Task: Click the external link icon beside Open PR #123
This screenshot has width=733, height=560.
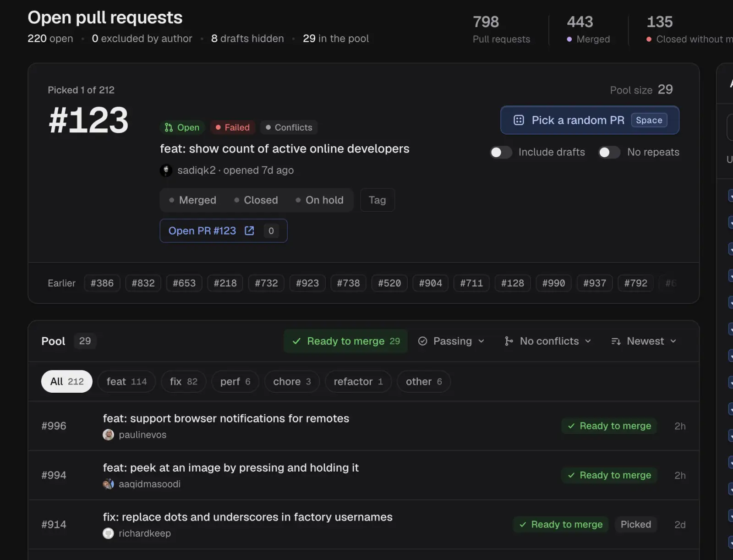Action: pyautogui.click(x=249, y=231)
